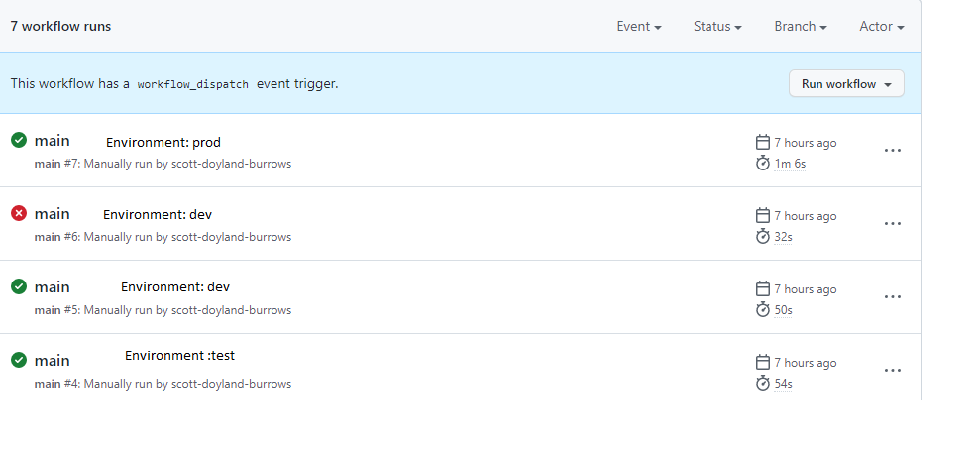Click the 7 hours ago text in run #7

point(805,143)
